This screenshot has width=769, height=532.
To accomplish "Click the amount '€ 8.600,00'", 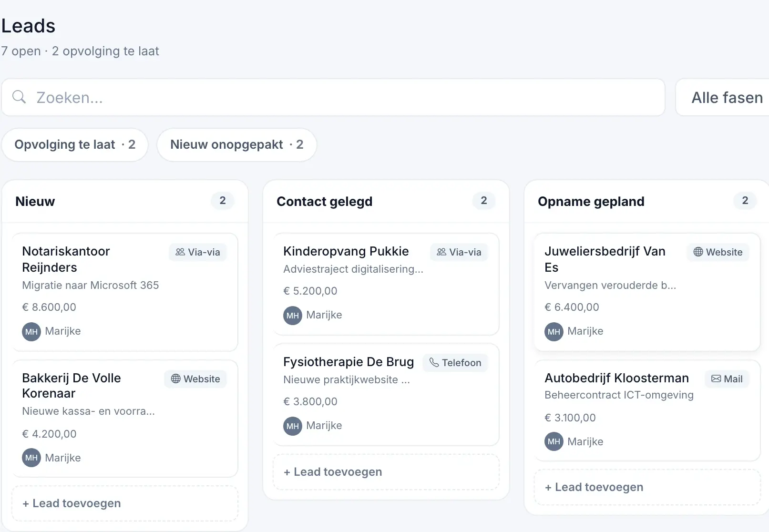I will 49,307.
